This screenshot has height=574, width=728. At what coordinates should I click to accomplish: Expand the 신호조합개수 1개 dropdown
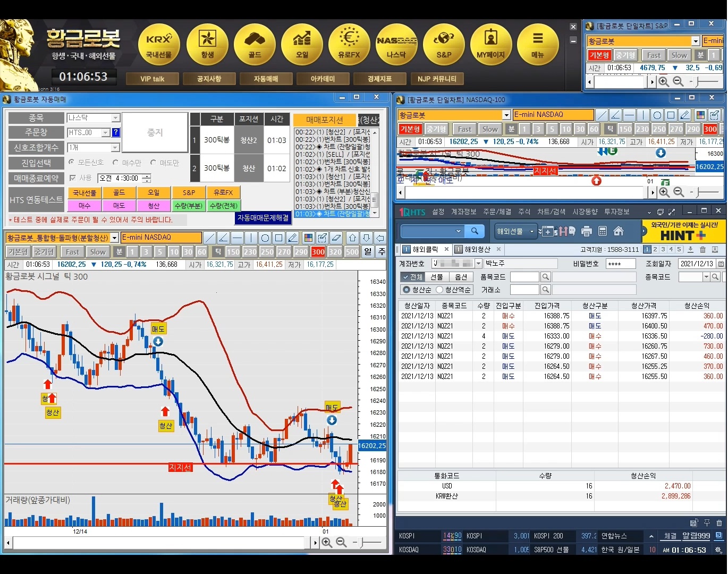click(x=115, y=147)
